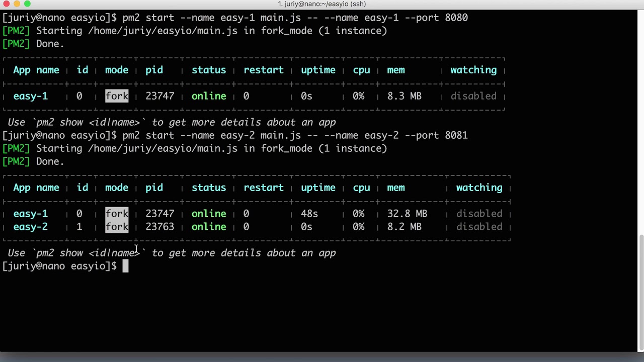Viewport: 644px width, 362px height.
Task: Click the green zoom window button
Action: pyautogui.click(x=27, y=4)
